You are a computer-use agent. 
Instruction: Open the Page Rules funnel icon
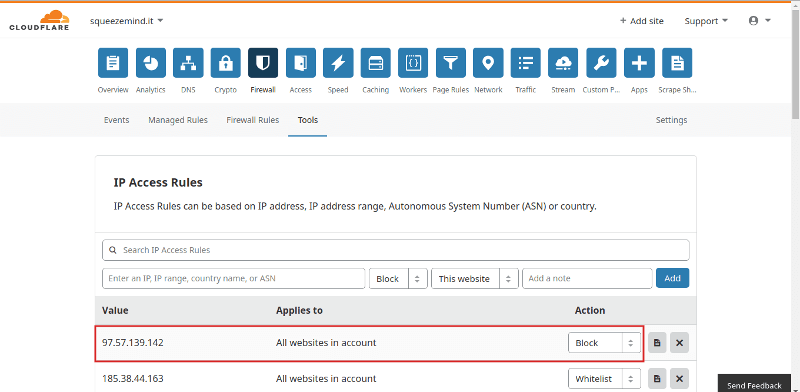451,63
